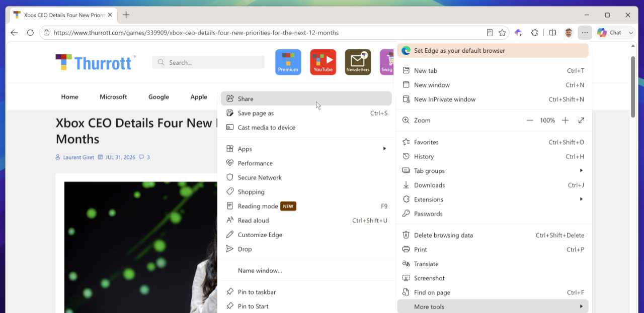Open Downloads from the Edge menu
Image resolution: width=644 pixels, height=313 pixels.
tap(493, 185)
